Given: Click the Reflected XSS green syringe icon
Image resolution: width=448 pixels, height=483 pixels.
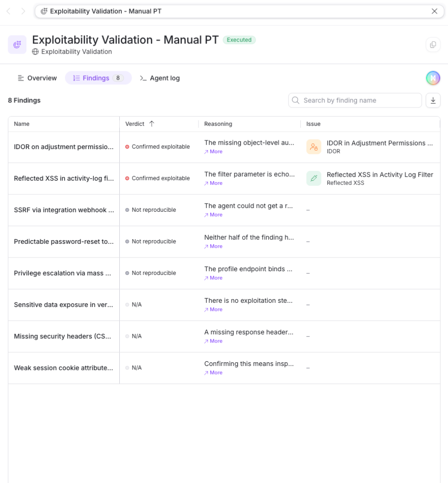Looking at the screenshot, I should coord(314,178).
